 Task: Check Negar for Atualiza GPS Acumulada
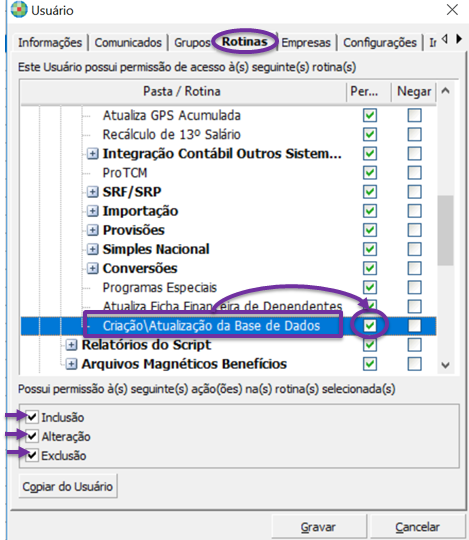click(415, 115)
